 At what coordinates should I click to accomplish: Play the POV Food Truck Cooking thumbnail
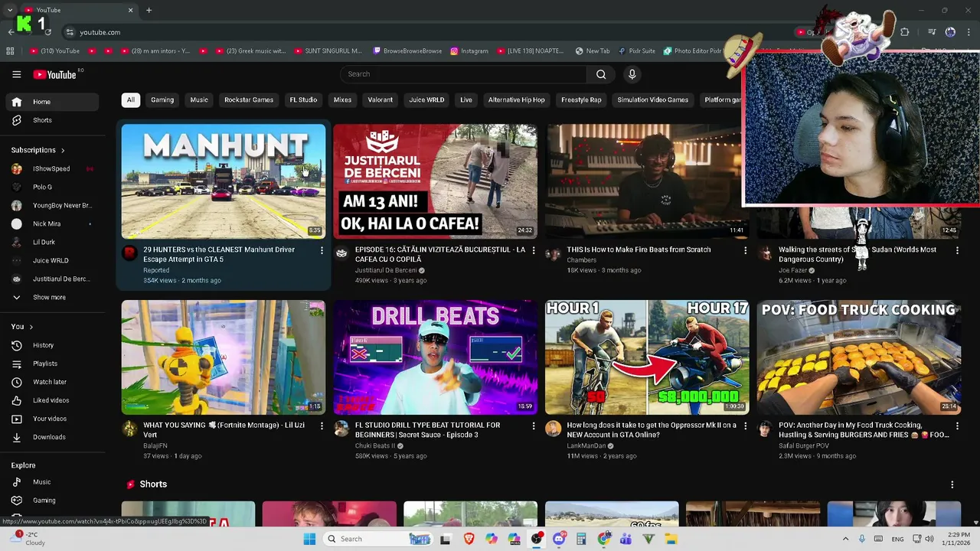(x=859, y=357)
